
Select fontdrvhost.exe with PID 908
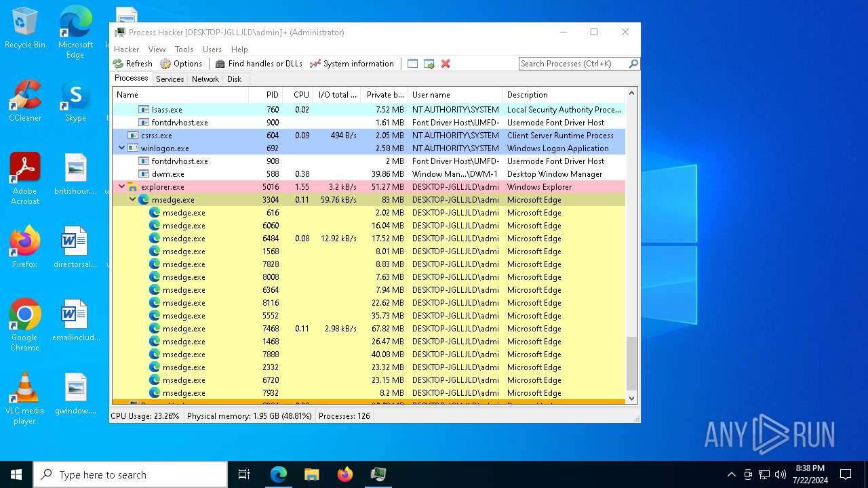(x=368, y=161)
